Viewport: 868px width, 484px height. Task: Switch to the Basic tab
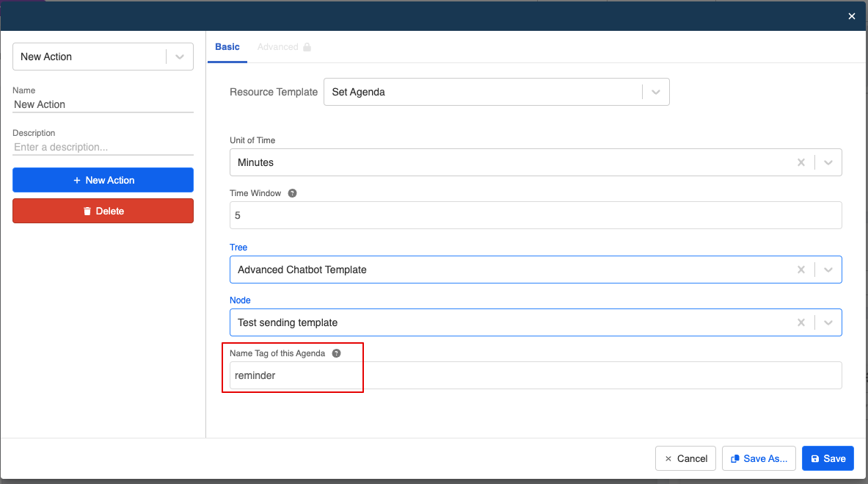[227, 47]
